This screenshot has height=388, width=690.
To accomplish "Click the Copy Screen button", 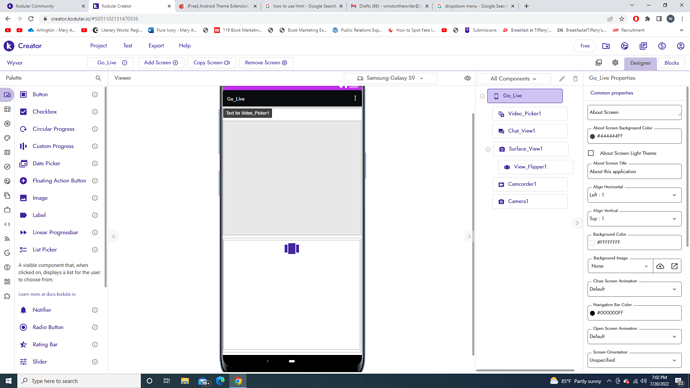I will (x=212, y=63).
